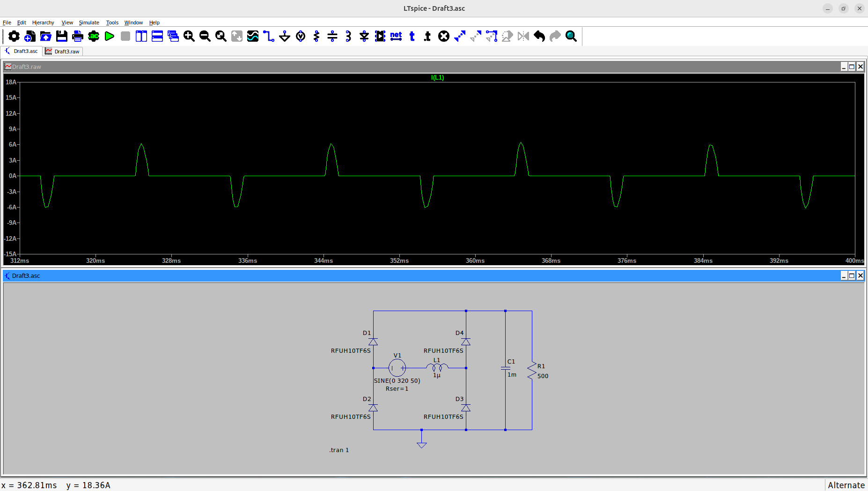Click the undo arrow icon
The image size is (868, 491).
pyautogui.click(x=539, y=36)
